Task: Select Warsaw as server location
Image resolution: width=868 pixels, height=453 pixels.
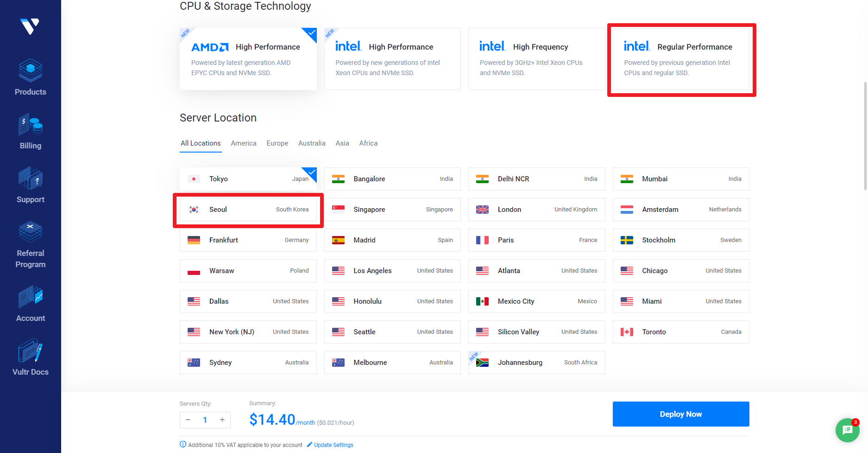Action: click(x=248, y=271)
